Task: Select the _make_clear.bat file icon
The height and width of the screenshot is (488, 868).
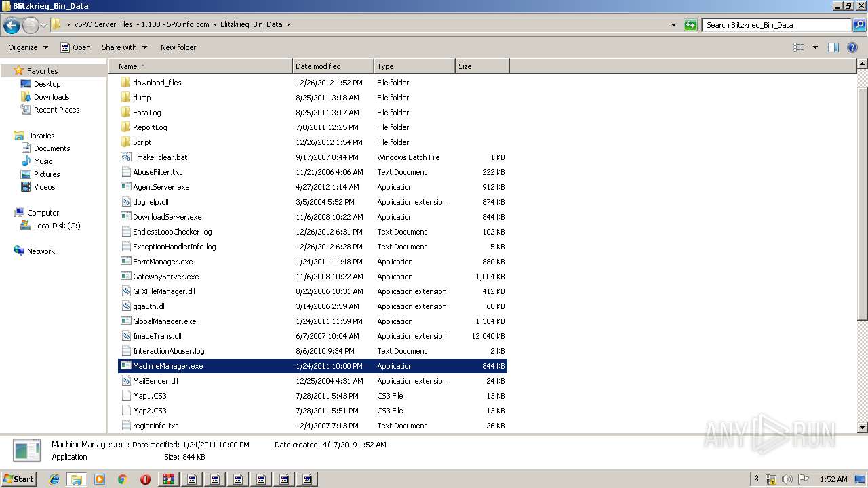Action: tap(125, 157)
